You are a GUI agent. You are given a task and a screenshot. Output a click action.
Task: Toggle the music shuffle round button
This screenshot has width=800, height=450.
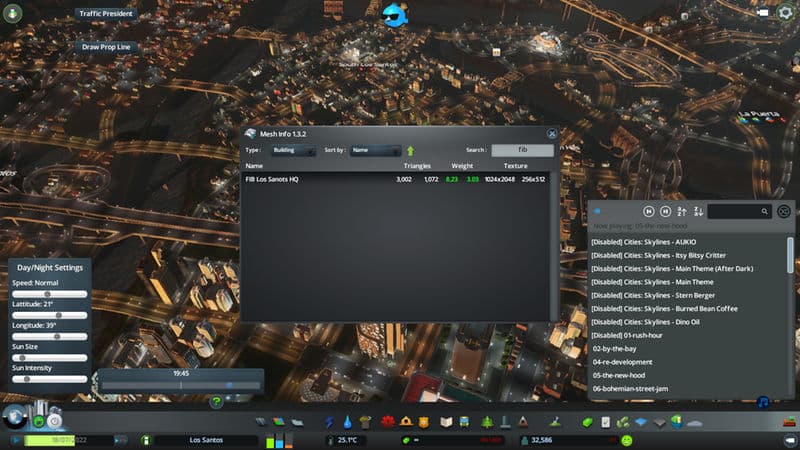[x=784, y=212]
